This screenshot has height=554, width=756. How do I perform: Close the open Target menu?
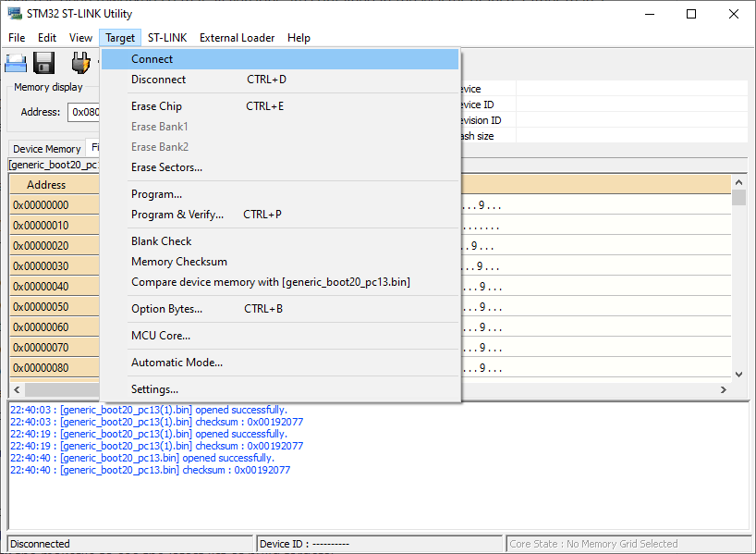(120, 38)
